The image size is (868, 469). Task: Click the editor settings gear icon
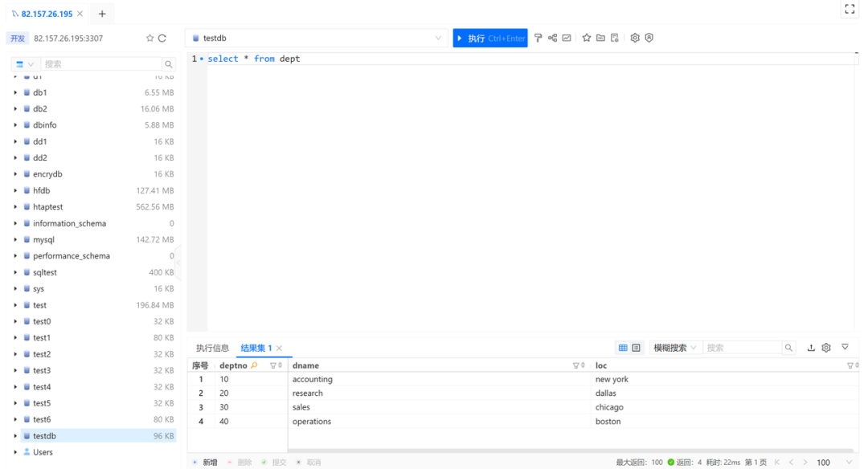click(x=635, y=38)
